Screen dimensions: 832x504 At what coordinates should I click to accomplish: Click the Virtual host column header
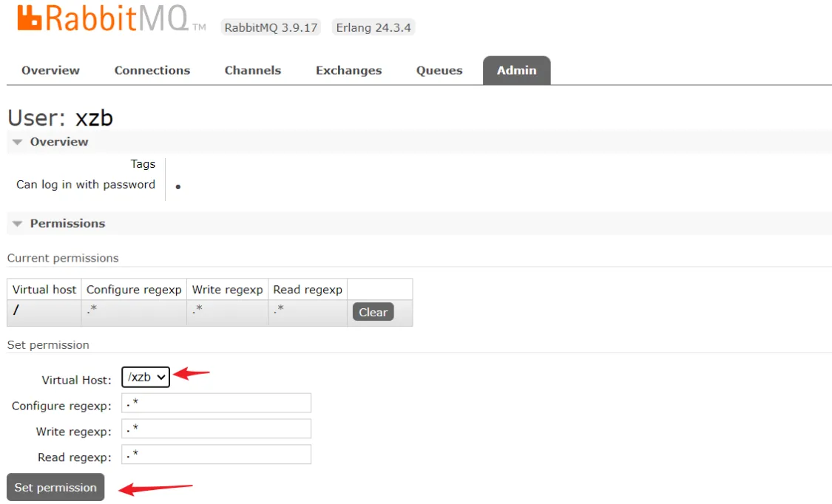coord(44,290)
